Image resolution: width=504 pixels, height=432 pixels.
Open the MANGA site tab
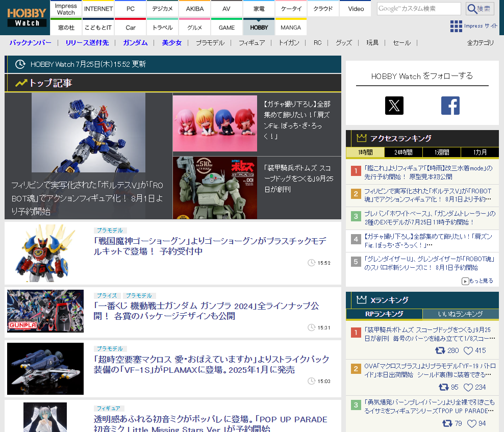tap(291, 28)
